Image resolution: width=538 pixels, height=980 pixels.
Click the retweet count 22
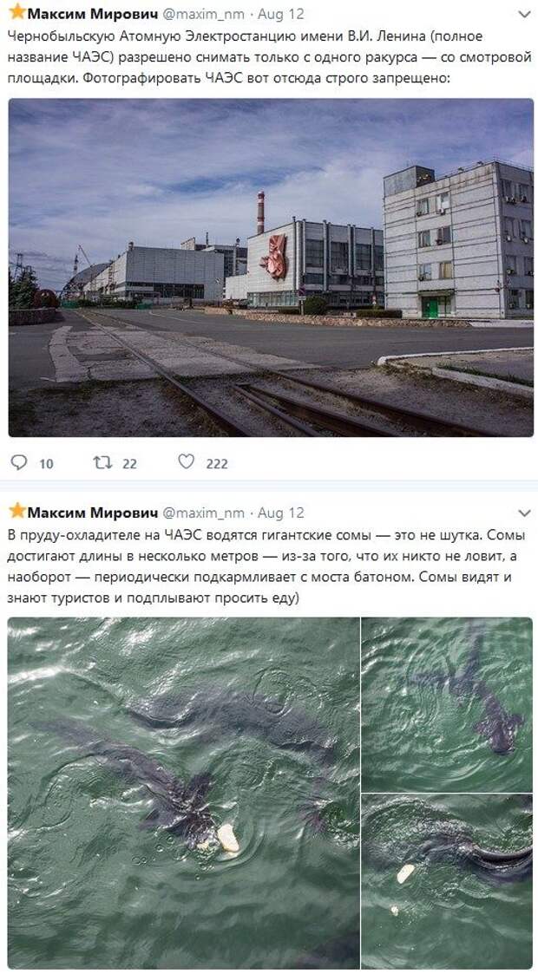[x=129, y=464]
